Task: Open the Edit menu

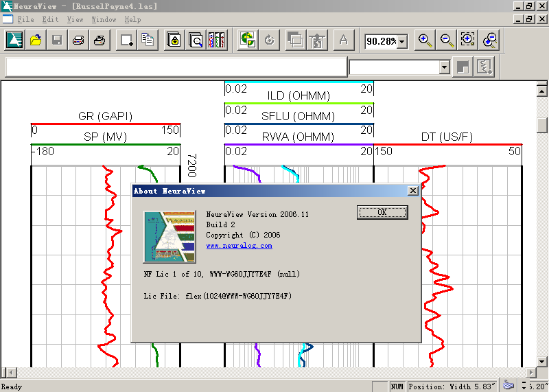Action: pos(50,20)
